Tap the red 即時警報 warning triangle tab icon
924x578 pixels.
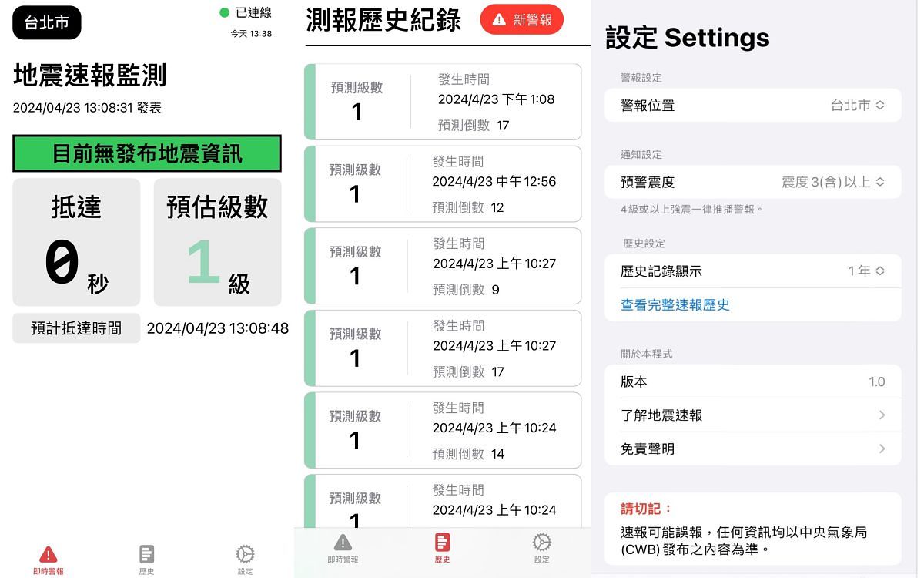click(49, 554)
